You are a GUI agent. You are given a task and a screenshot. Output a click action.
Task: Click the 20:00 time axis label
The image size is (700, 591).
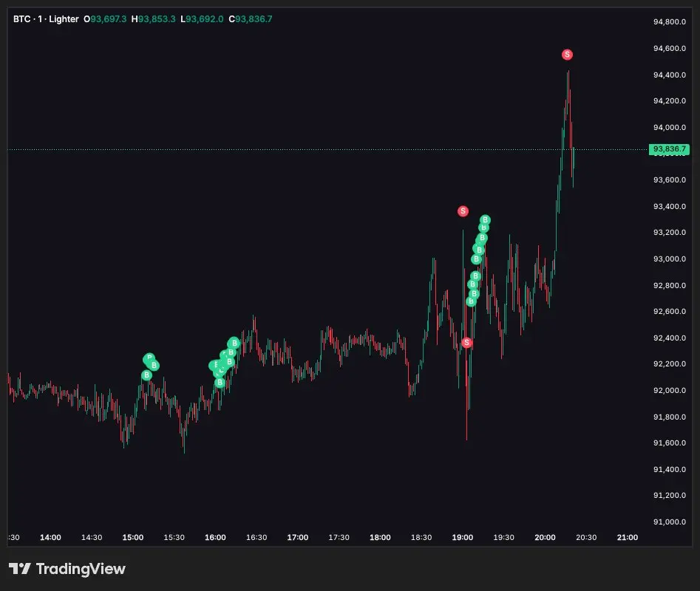pyautogui.click(x=545, y=538)
